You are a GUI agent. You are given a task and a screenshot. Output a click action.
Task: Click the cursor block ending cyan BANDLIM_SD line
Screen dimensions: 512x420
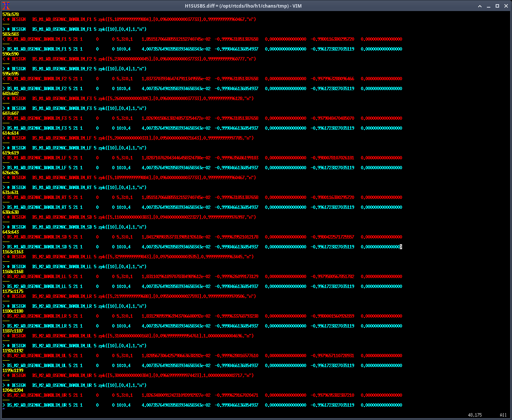(x=401, y=247)
